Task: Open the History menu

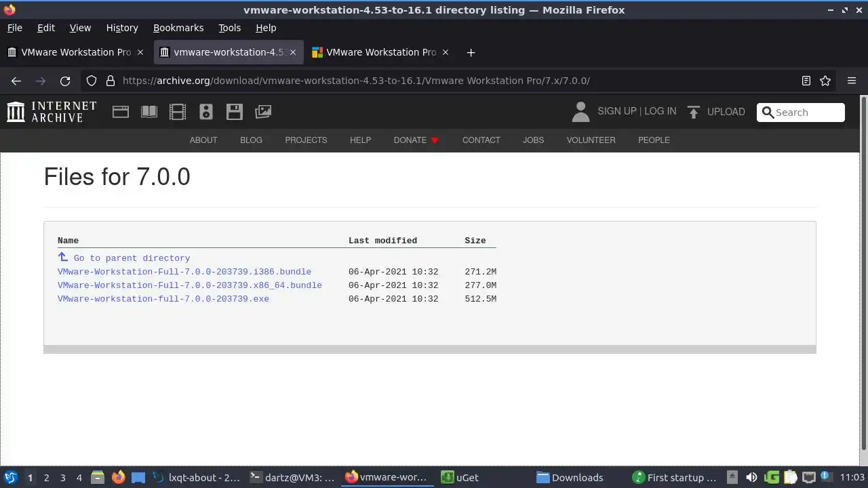Action: click(x=122, y=28)
